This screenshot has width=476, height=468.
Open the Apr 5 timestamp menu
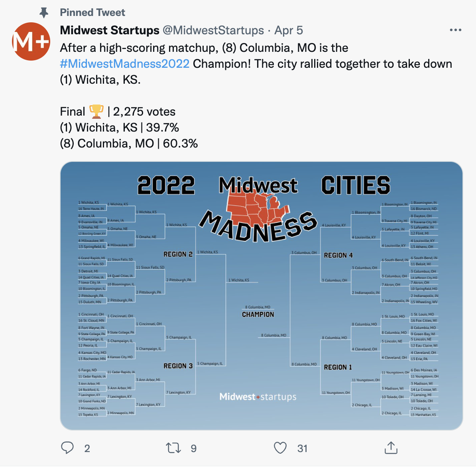288,30
